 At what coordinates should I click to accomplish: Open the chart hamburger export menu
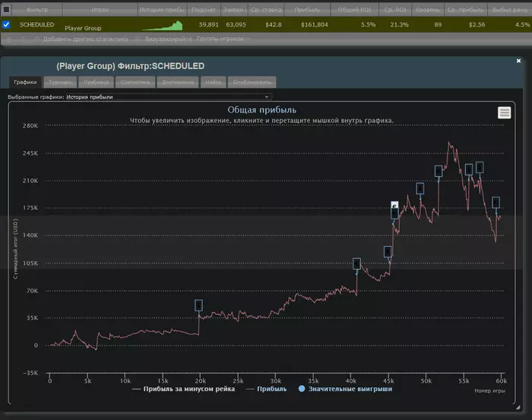click(x=504, y=112)
